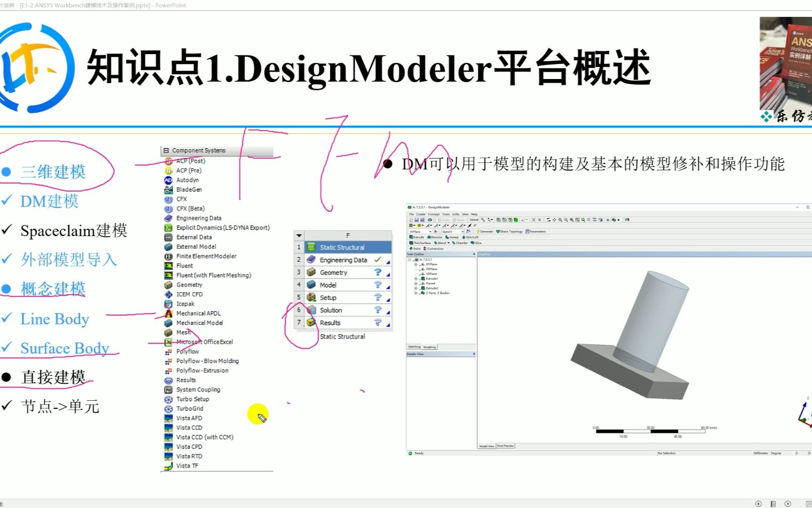Open the Create menu in DesignModeler

[421, 214]
